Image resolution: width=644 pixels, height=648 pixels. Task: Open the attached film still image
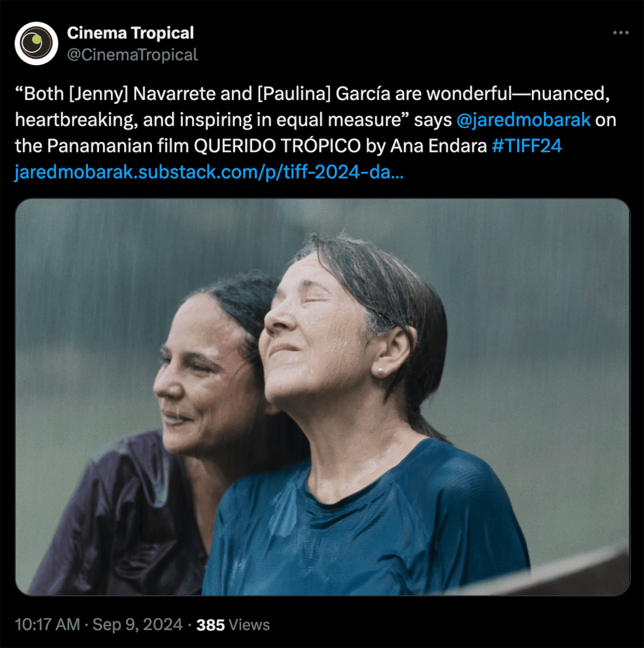tap(322, 397)
